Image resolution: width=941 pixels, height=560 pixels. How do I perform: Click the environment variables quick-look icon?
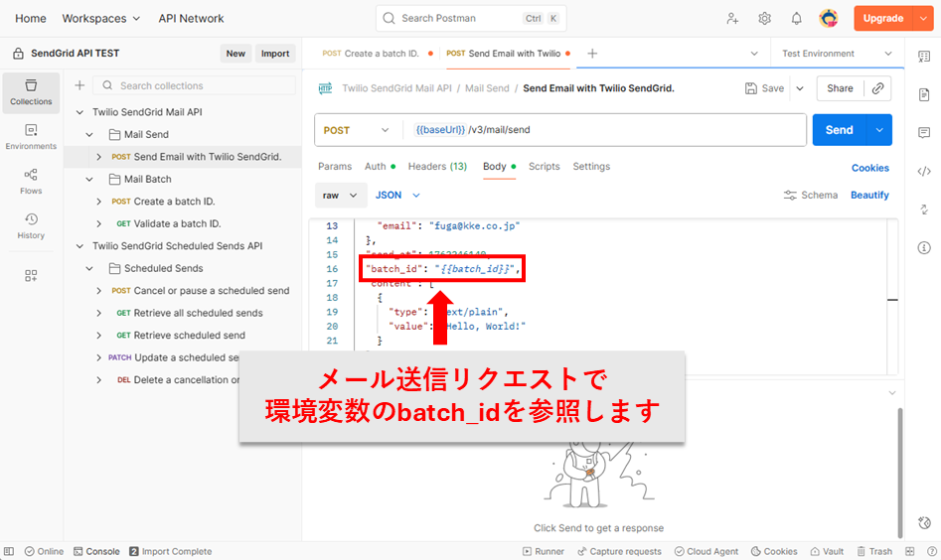coord(924,57)
